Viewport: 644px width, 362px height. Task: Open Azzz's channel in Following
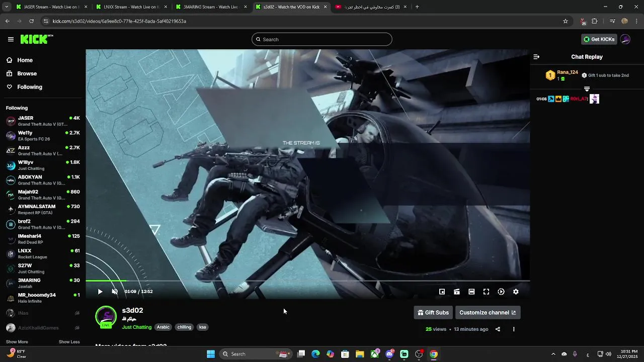[x=43, y=150]
